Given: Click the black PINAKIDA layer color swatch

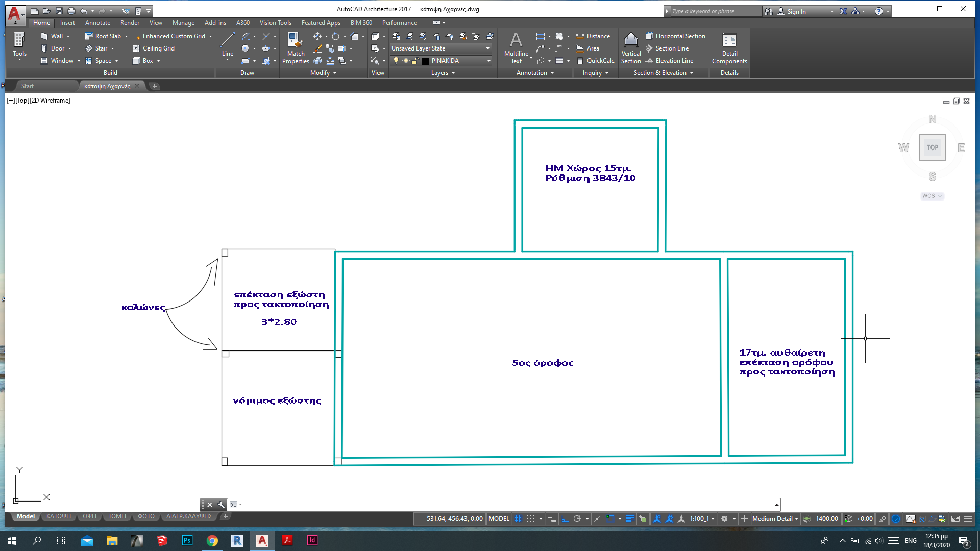Looking at the screenshot, I should click(x=426, y=61).
